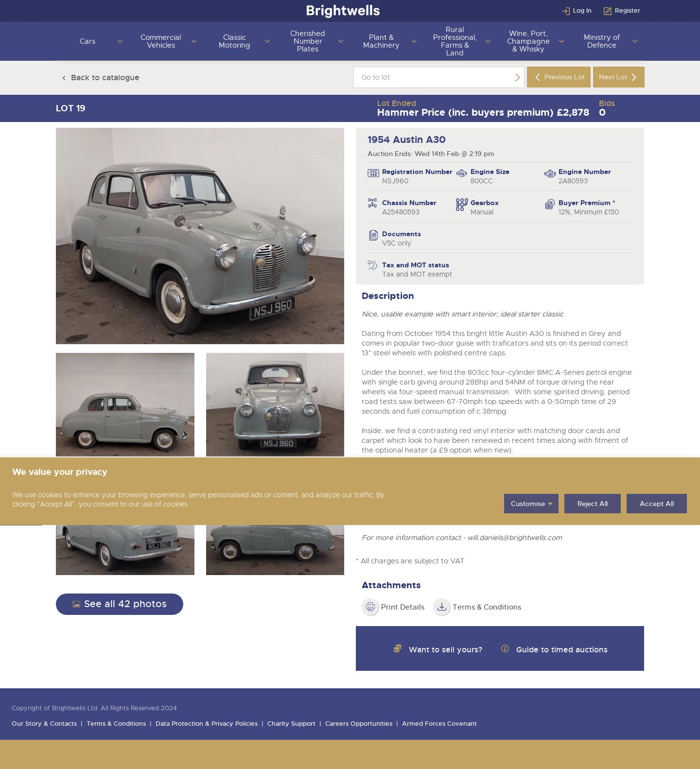Go to the Next Lot
Image resolution: width=700 pixels, height=769 pixels.
[x=619, y=77]
